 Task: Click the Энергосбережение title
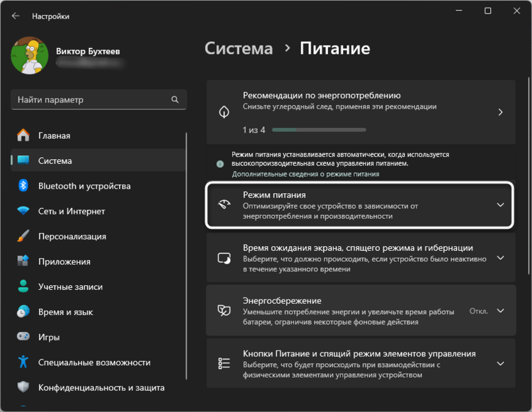coord(282,301)
